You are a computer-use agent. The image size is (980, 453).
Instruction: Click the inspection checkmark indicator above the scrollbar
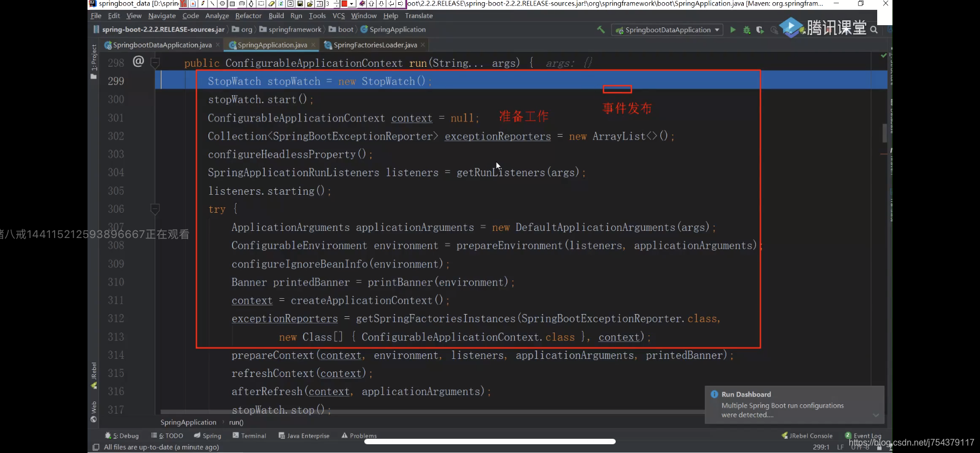tap(883, 55)
